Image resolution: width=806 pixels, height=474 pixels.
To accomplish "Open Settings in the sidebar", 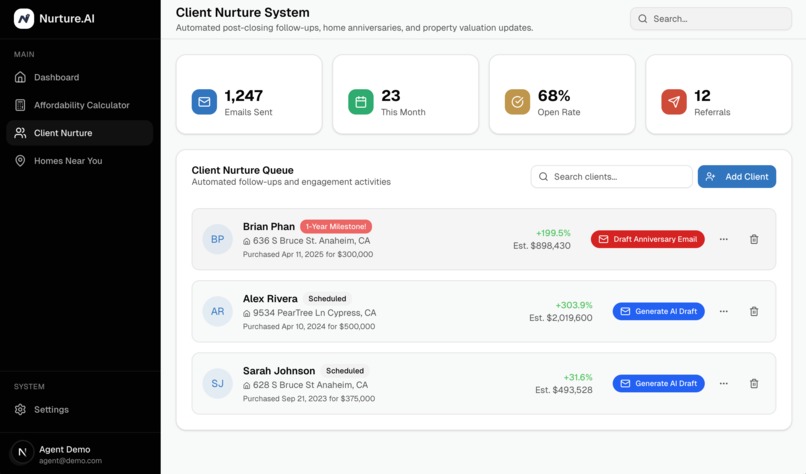I will click(80, 409).
